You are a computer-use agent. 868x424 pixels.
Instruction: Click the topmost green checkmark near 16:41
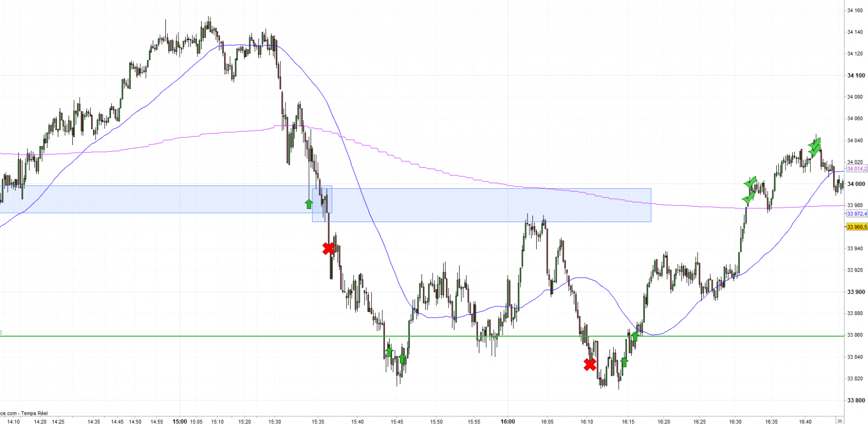pyautogui.click(x=815, y=144)
